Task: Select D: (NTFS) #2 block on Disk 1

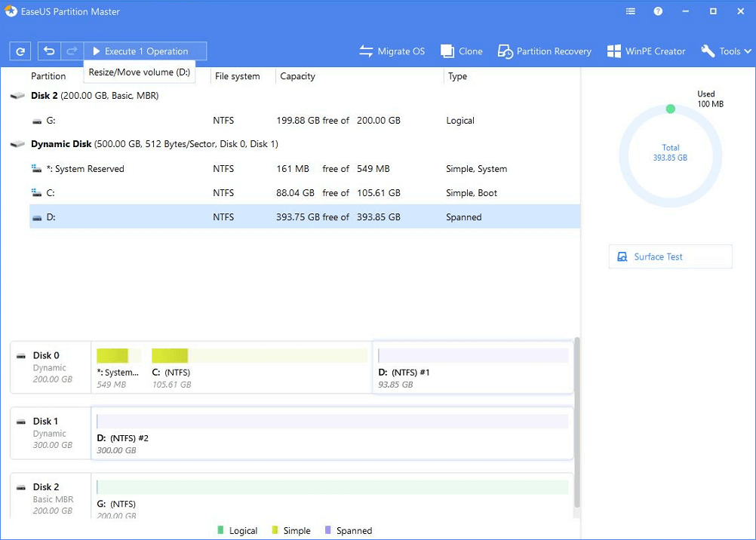Action: click(332, 432)
